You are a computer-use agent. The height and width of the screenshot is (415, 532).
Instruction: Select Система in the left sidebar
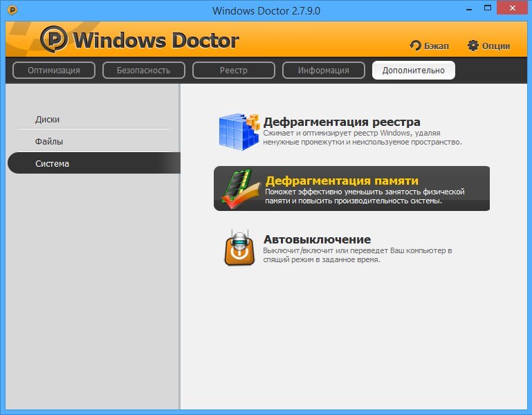pos(53,164)
